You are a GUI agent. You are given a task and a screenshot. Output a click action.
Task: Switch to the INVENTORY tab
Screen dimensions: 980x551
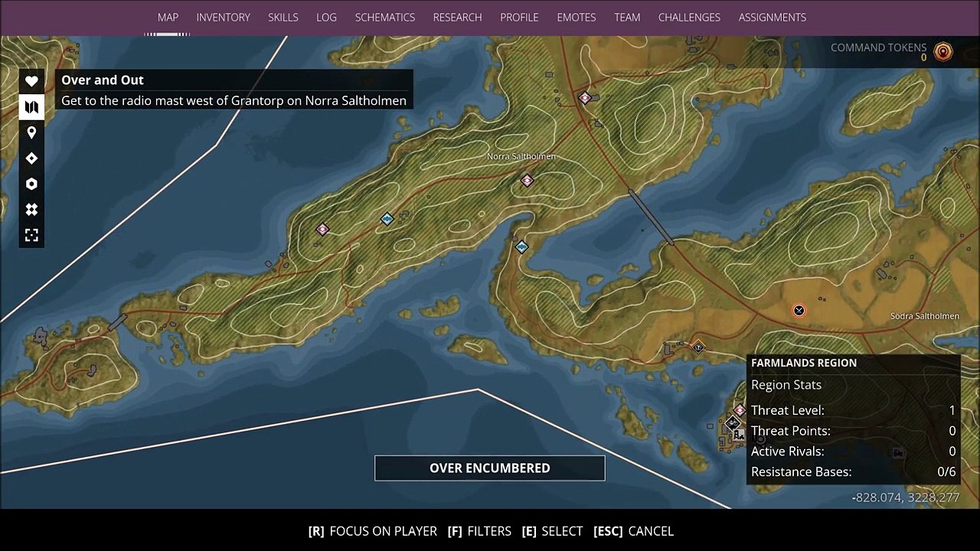point(223,17)
